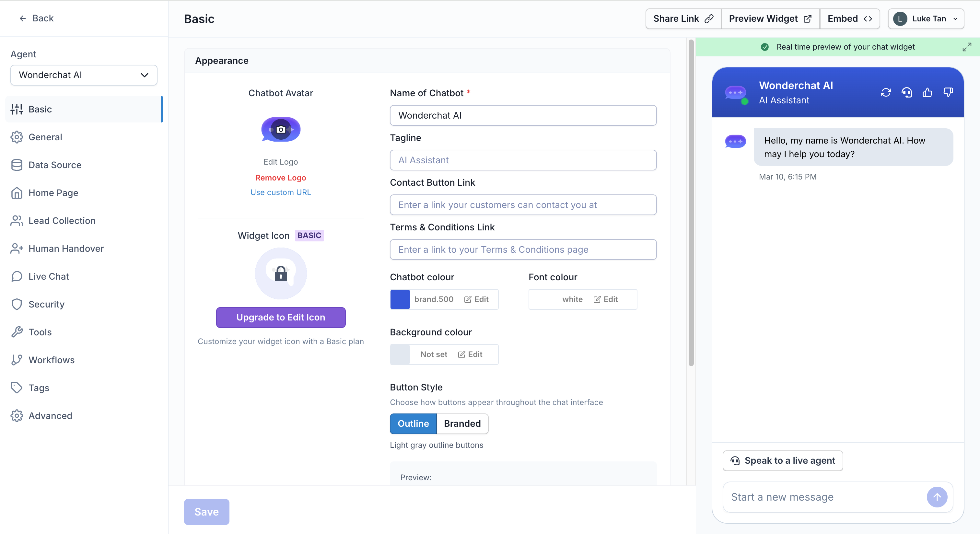Screen dimensions: 980x534
Task: Select the Outline button style
Action: tap(413, 423)
